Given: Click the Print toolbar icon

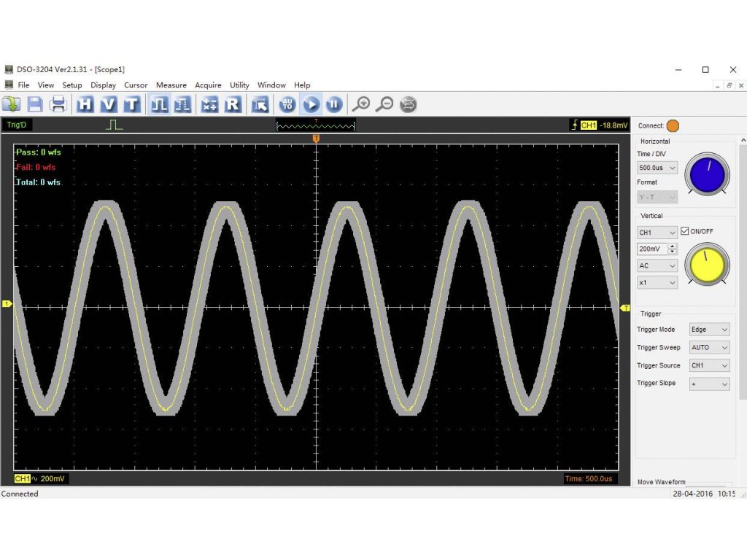Looking at the screenshot, I should click(58, 104).
